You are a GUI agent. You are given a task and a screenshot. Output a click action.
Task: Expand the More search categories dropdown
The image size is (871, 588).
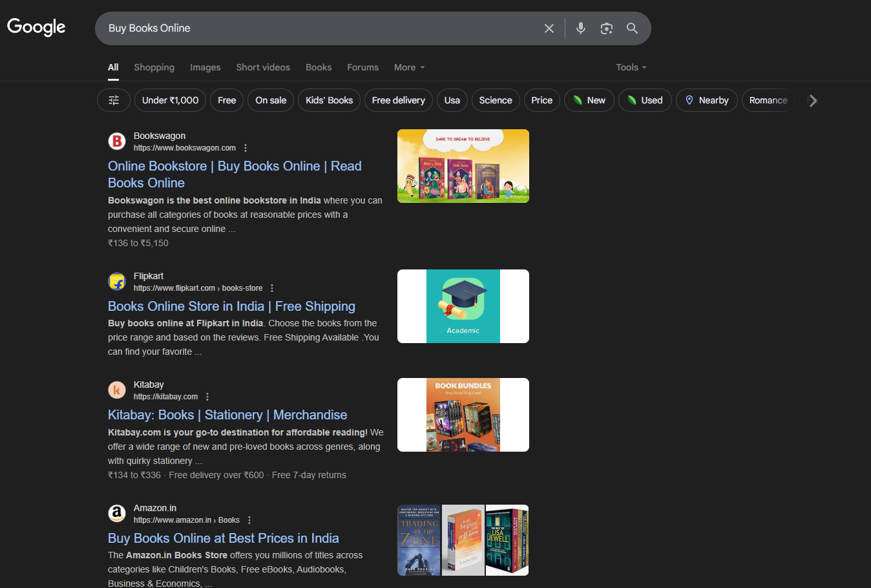click(410, 67)
